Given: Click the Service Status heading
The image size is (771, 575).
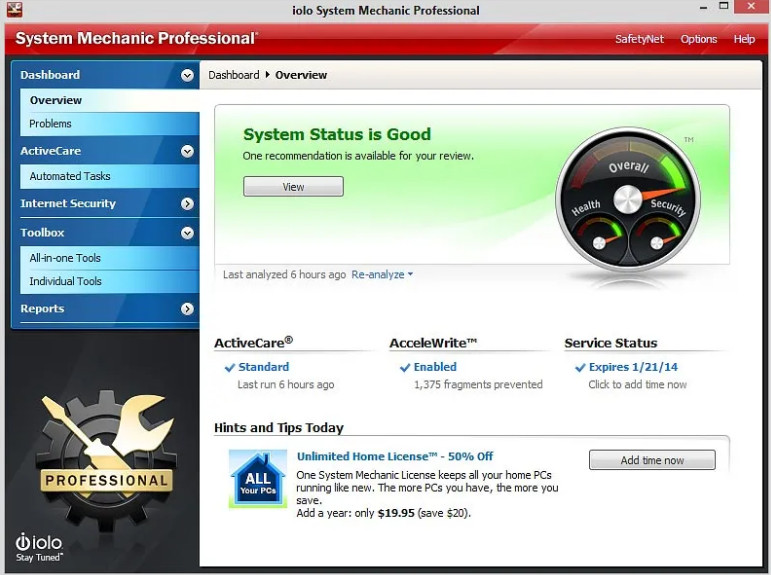Looking at the screenshot, I should pyautogui.click(x=611, y=343).
